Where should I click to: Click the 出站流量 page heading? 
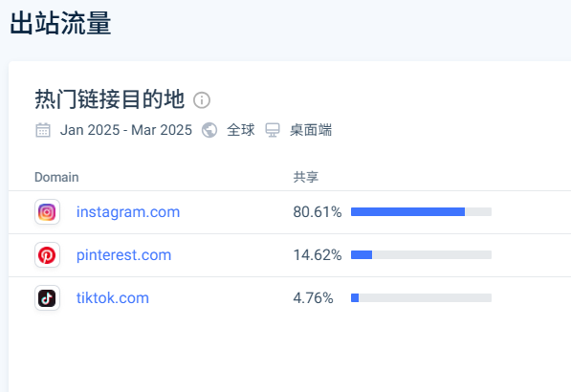60,23
